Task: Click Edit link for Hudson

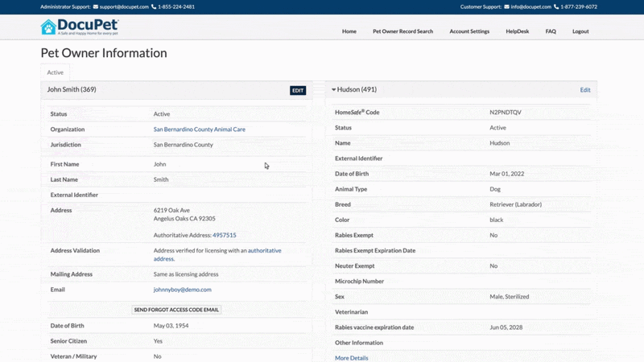Action: pyautogui.click(x=585, y=90)
